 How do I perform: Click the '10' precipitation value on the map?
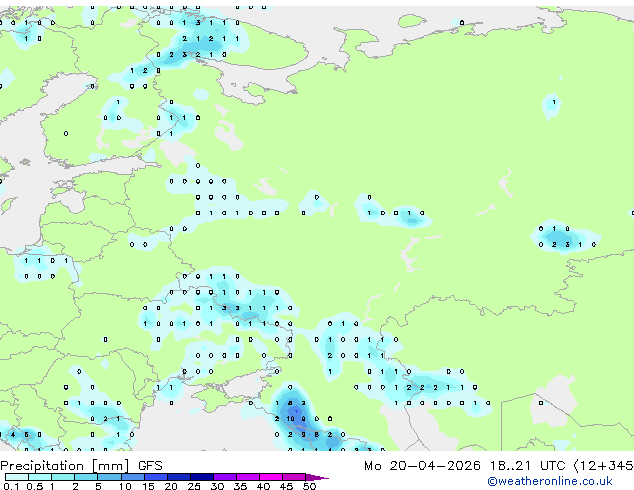[x=290, y=419]
